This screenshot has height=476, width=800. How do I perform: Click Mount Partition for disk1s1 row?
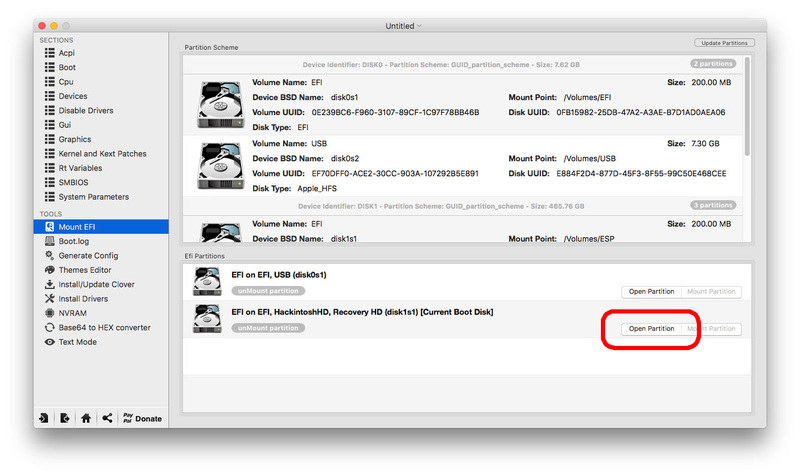[711, 329]
